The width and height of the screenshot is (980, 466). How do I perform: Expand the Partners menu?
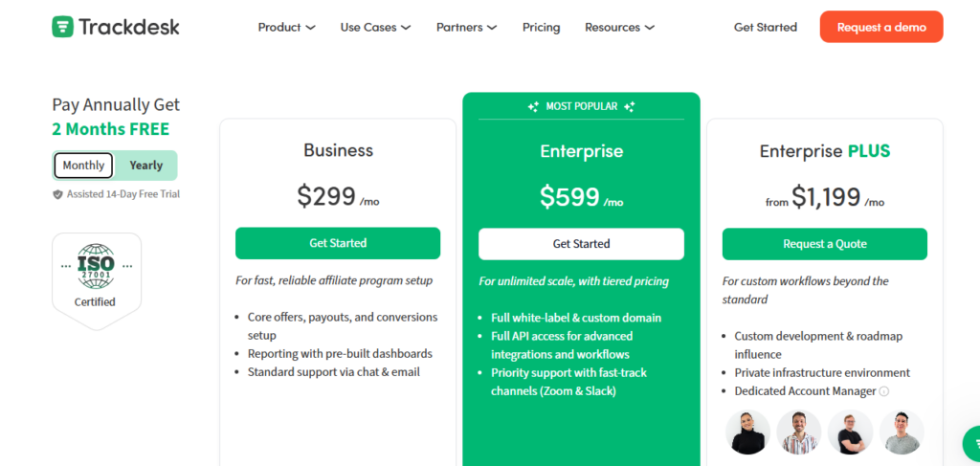pos(466,27)
